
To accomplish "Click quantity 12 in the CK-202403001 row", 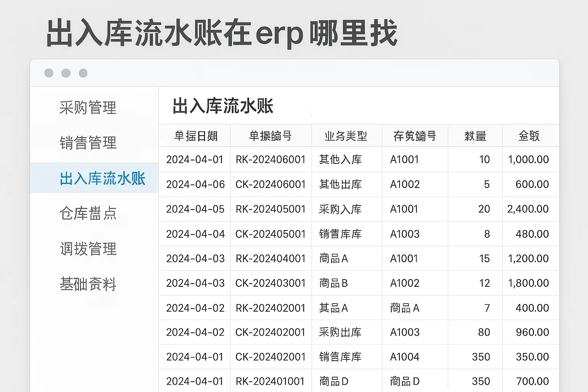I will pos(484,283).
